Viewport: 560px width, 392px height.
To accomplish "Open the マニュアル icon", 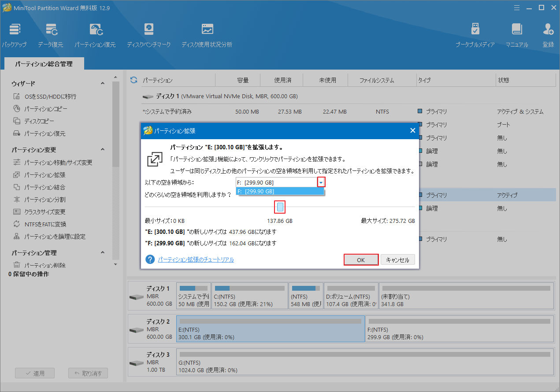I will [x=517, y=35].
